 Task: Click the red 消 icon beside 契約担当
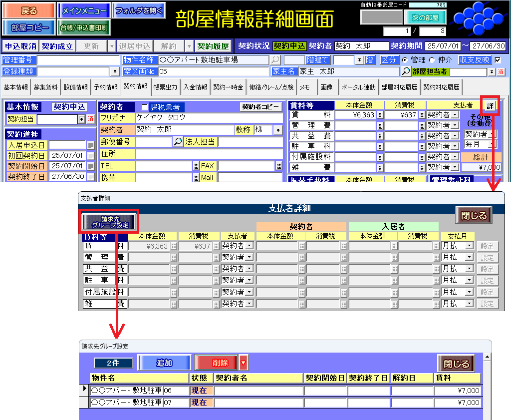(90, 119)
